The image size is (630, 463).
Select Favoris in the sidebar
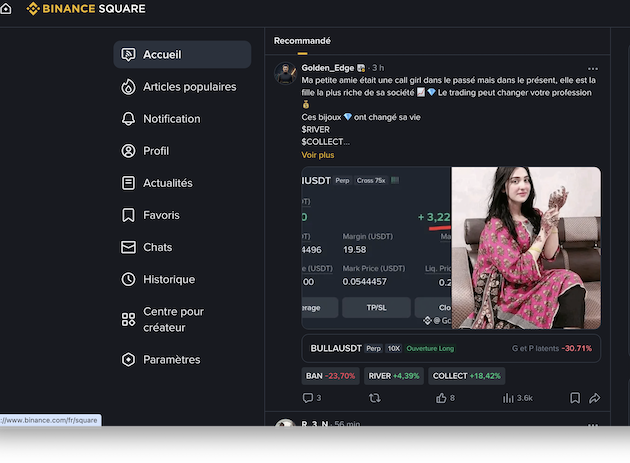[x=161, y=215]
